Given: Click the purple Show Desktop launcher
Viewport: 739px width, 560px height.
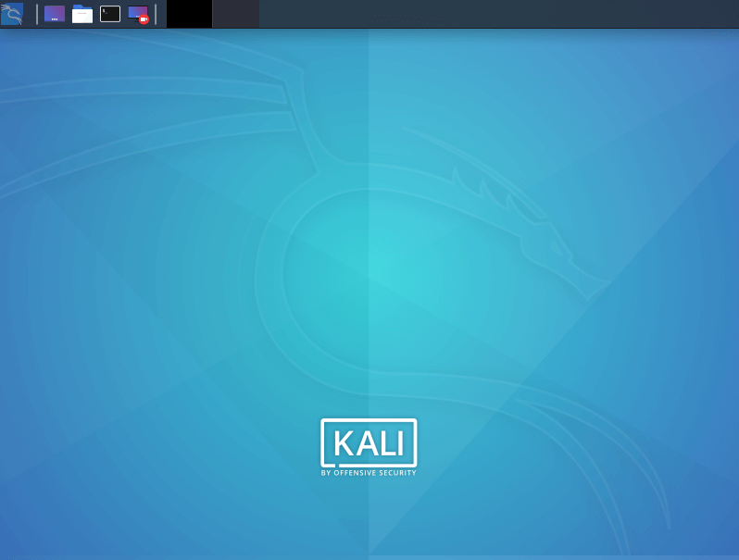Looking at the screenshot, I should 55,14.
